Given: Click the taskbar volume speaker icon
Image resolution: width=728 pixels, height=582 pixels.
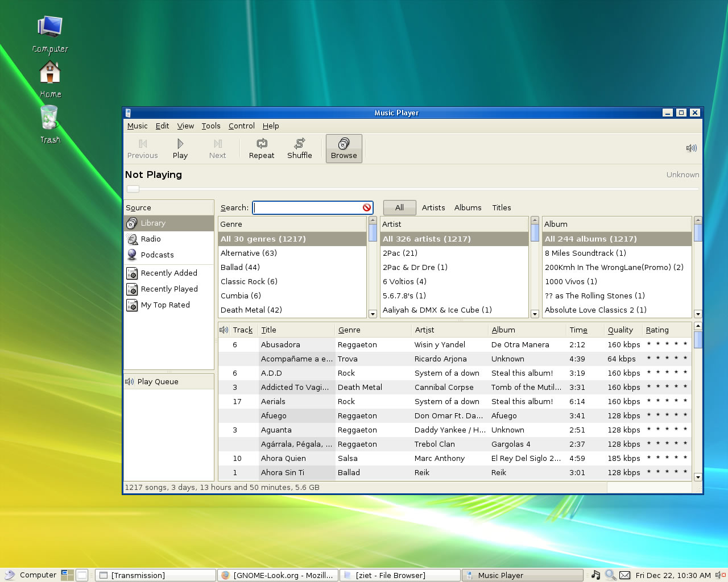Looking at the screenshot, I should pos(721,575).
